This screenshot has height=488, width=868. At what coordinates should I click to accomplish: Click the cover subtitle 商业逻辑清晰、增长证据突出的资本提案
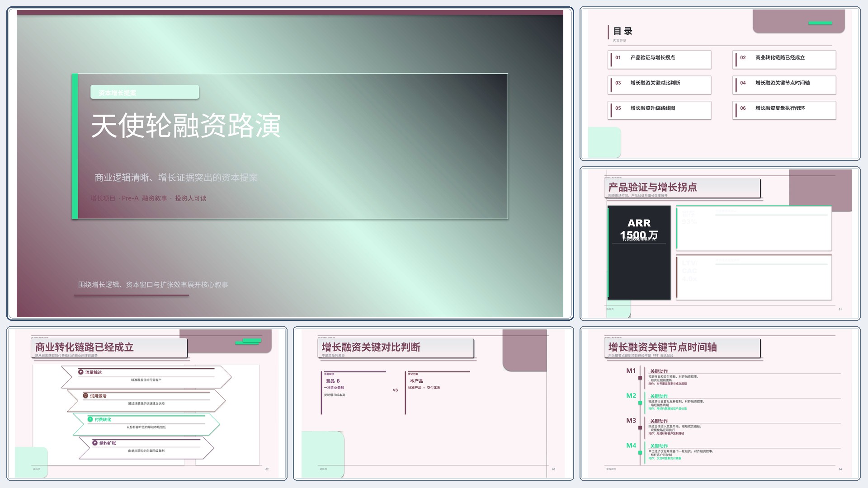[x=176, y=178]
